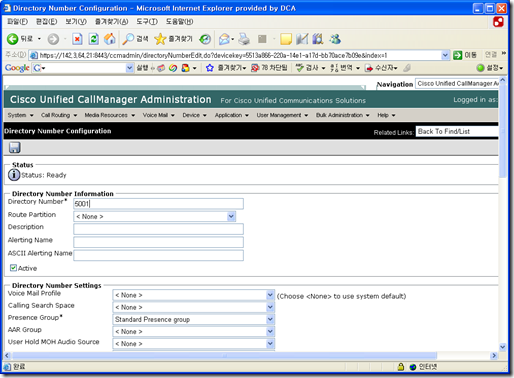The image size is (514, 378).
Task: Click the horizontal scrollbar thumb
Action: [x=224, y=356]
